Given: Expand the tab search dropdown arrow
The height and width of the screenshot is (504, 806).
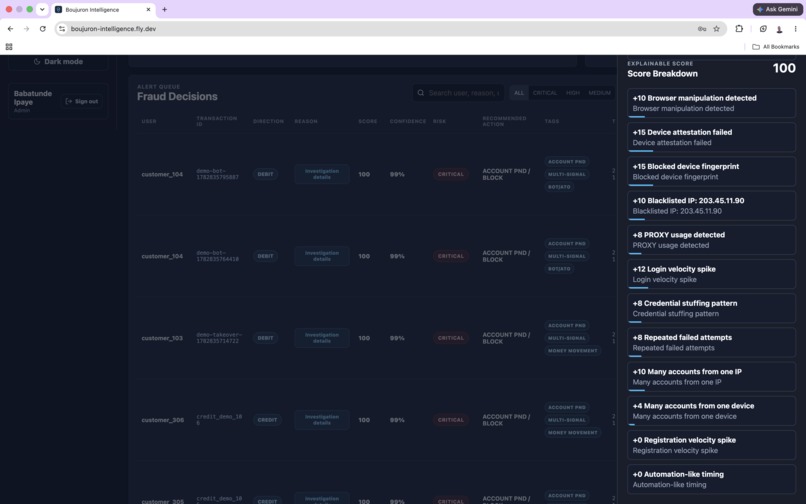Looking at the screenshot, I should click(42, 9).
